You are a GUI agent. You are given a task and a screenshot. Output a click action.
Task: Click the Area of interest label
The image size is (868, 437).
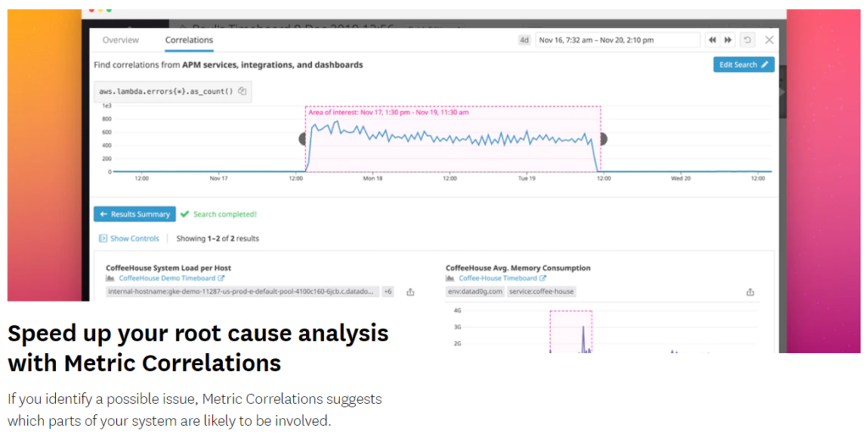tap(388, 113)
